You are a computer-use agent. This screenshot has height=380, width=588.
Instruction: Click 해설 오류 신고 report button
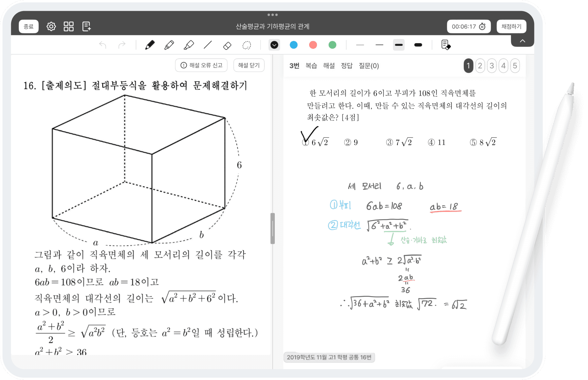click(x=201, y=65)
